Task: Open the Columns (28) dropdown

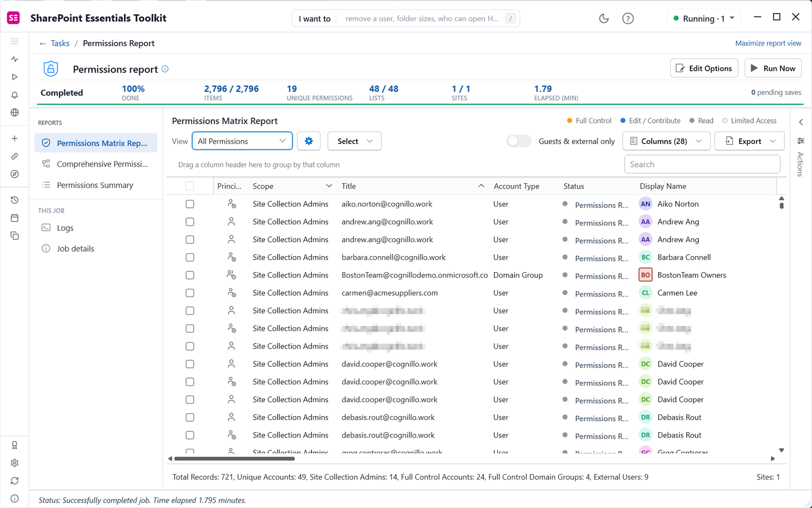Action: tap(666, 141)
